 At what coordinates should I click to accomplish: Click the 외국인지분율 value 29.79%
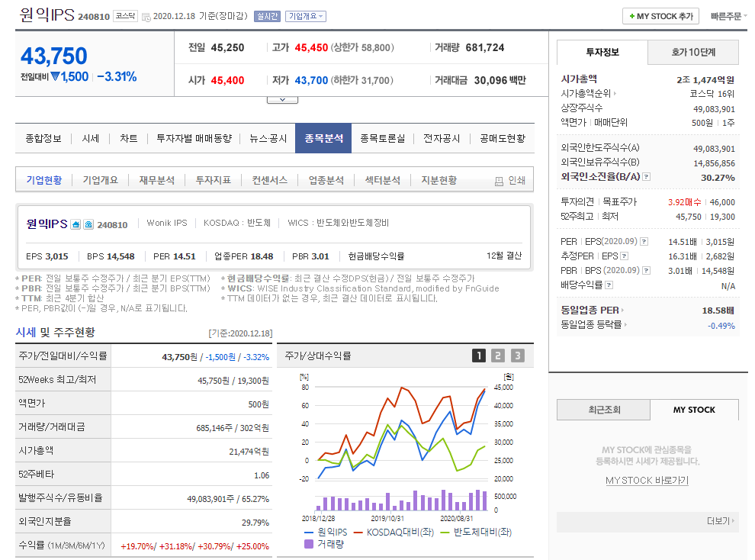tap(255, 523)
